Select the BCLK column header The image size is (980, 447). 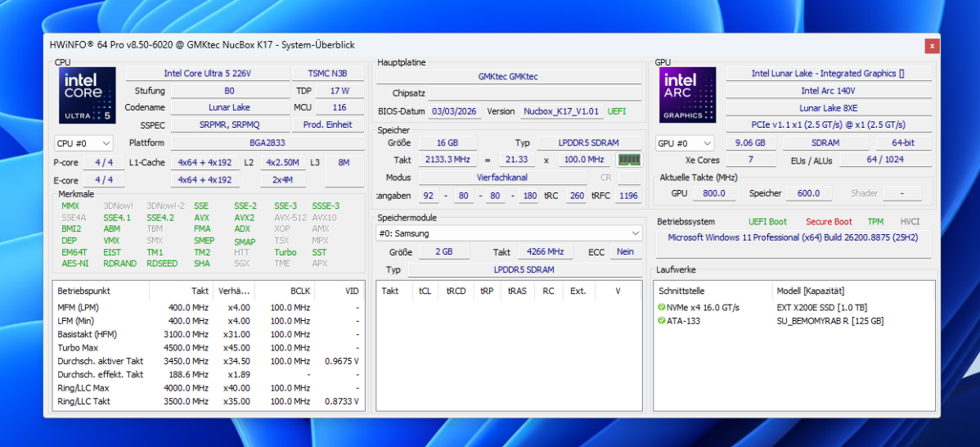[285, 291]
